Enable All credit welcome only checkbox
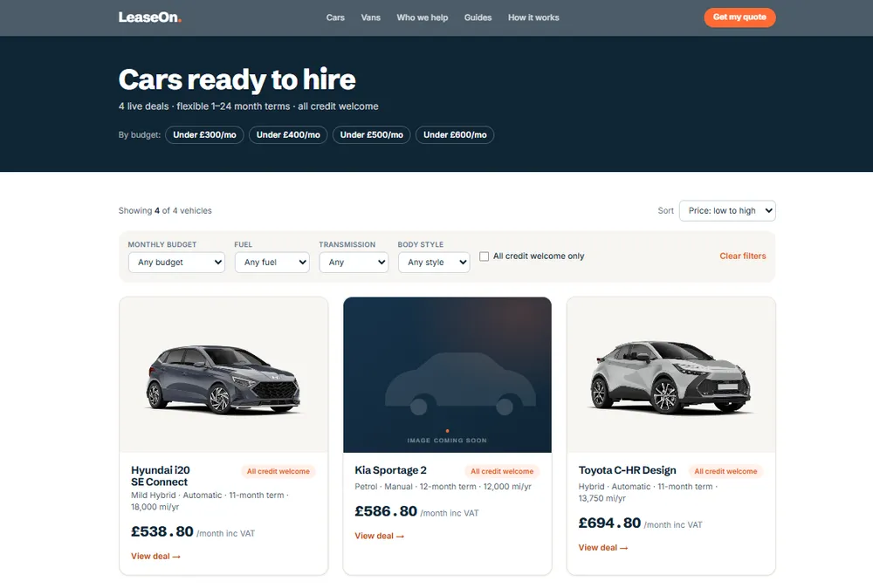Screen dimensions: 873x588 point(485,256)
